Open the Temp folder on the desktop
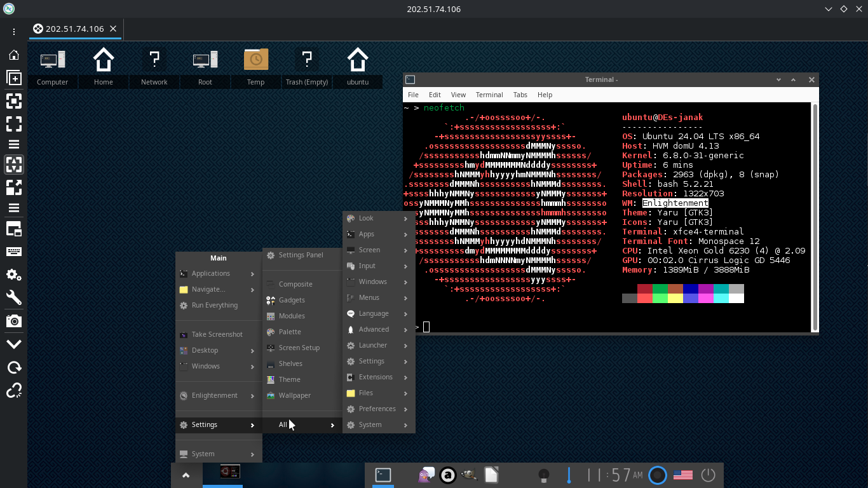Image resolution: width=868 pixels, height=488 pixels. pos(255,67)
